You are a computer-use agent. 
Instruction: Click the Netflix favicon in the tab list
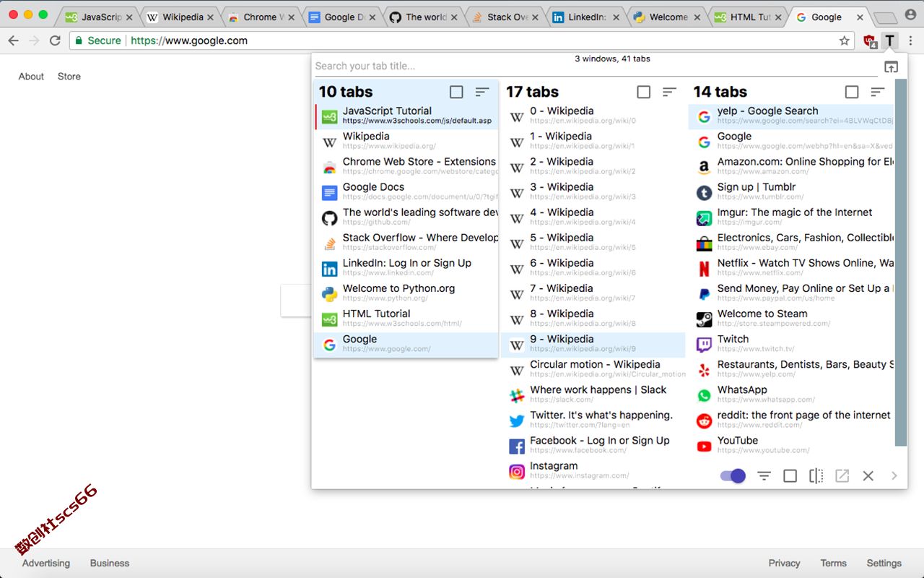[x=704, y=269]
